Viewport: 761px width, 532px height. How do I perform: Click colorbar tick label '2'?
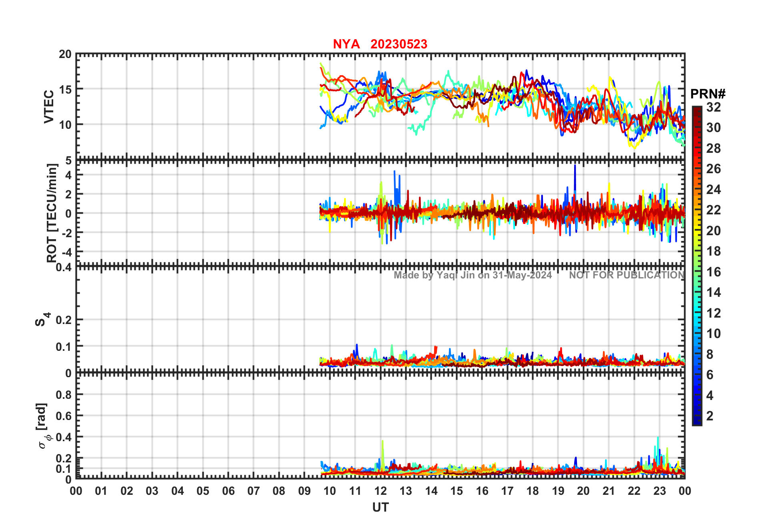click(710, 416)
